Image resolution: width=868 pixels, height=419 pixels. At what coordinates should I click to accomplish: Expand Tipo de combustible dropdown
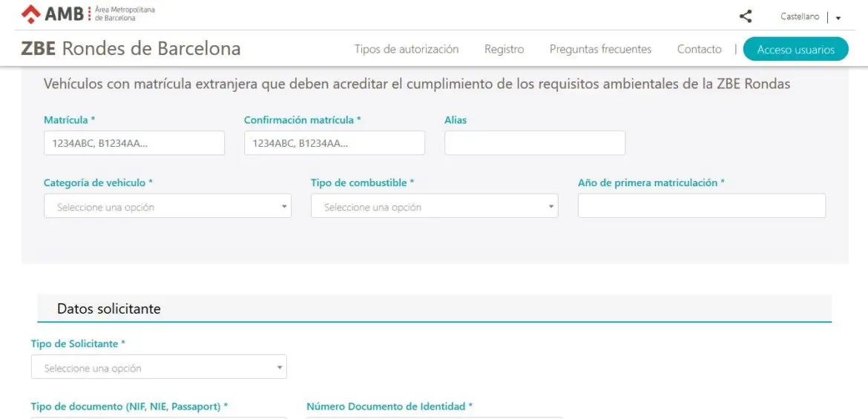pyautogui.click(x=435, y=206)
